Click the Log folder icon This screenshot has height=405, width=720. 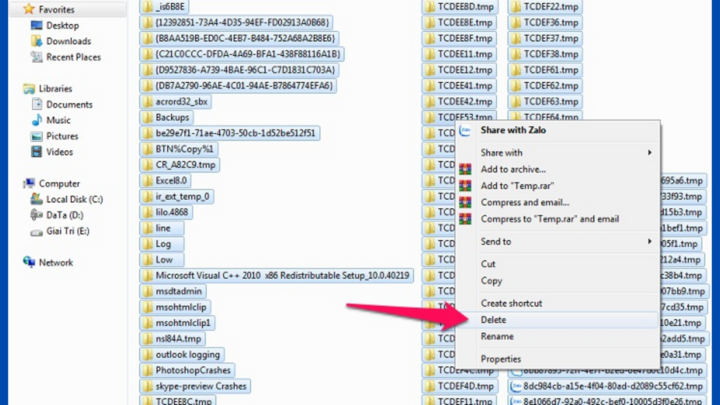click(147, 244)
